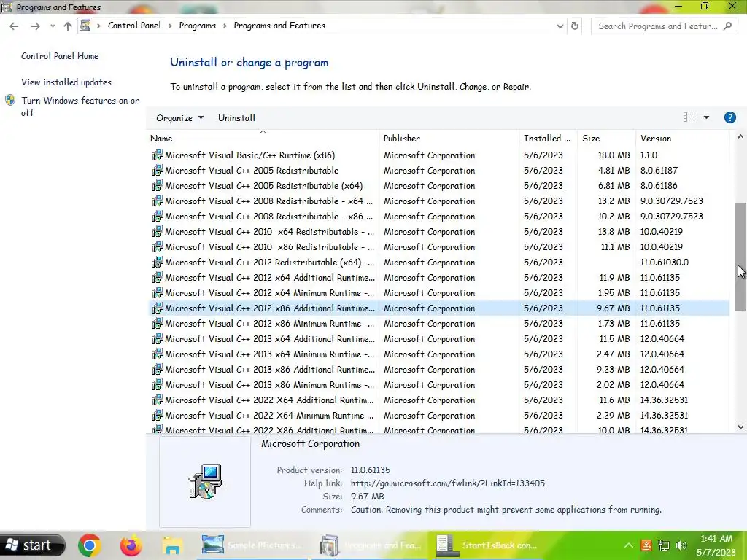747x560 pixels.
Task: Click Programs and Features breadcrumb
Action: point(279,26)
